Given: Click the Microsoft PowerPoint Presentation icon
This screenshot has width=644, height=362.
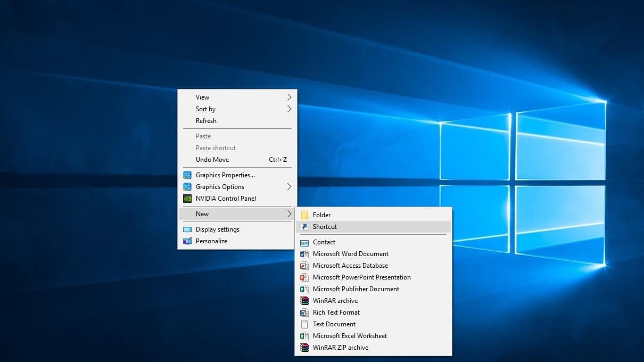Looking at the screenshot, I should pyautogui.click(x=304, y=277).
